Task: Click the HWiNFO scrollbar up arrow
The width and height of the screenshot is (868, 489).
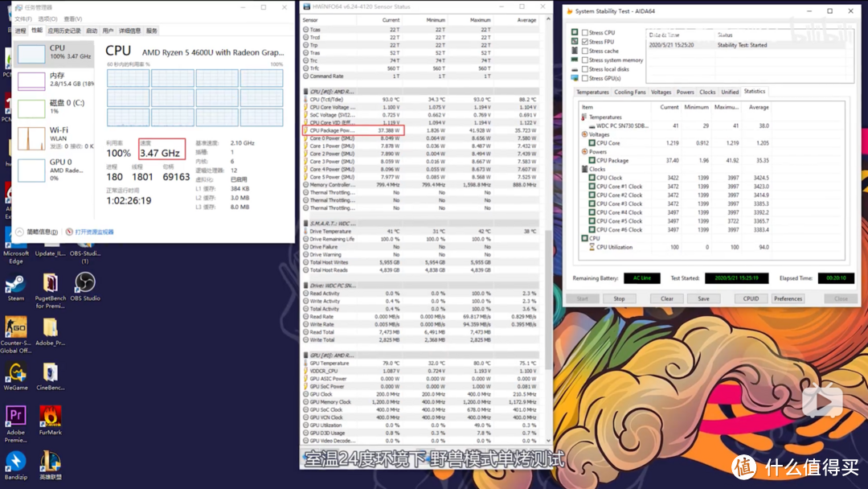Action: (x=549, y=18)
